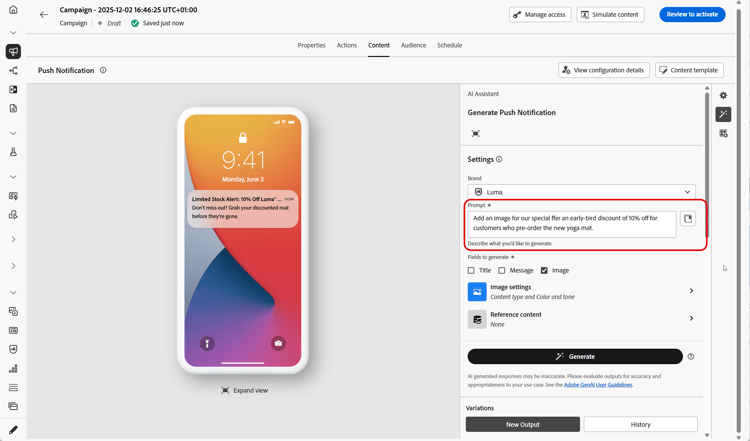Click the sidebar icon just below Journeys
This screenshot has height=441, width=750.
[13, 89]
